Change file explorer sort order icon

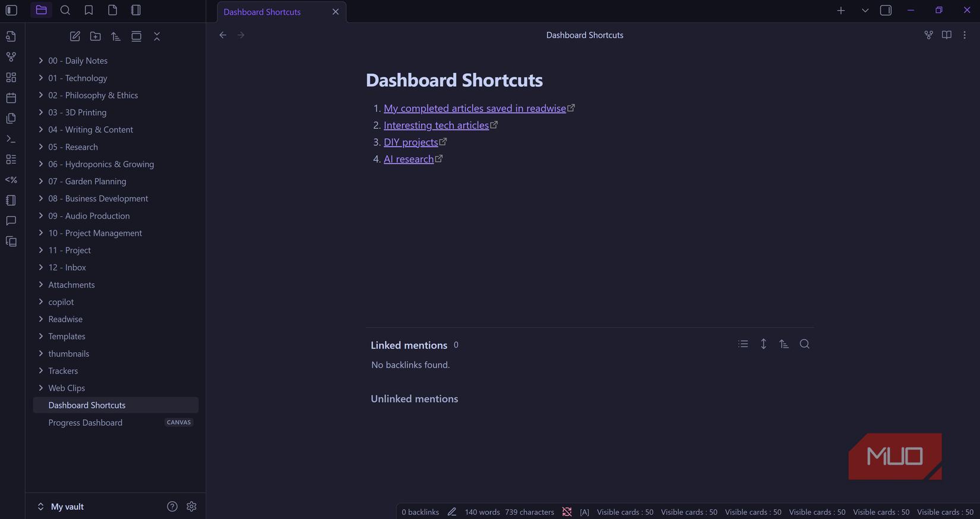tap(116, 36)
